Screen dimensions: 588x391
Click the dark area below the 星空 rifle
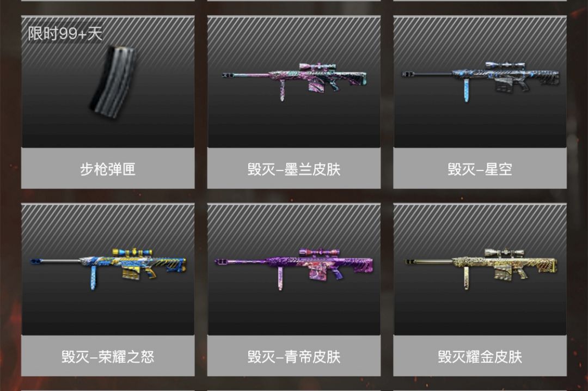point(480,126)
